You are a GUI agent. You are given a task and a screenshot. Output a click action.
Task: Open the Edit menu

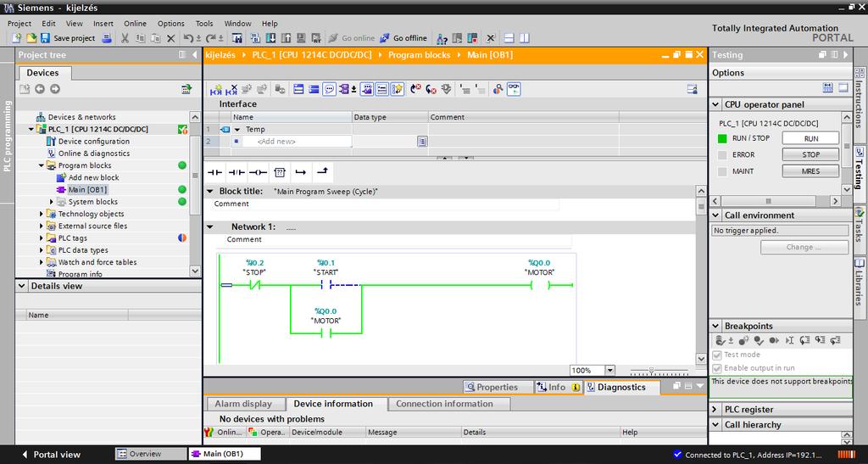(x=48, y=23)
